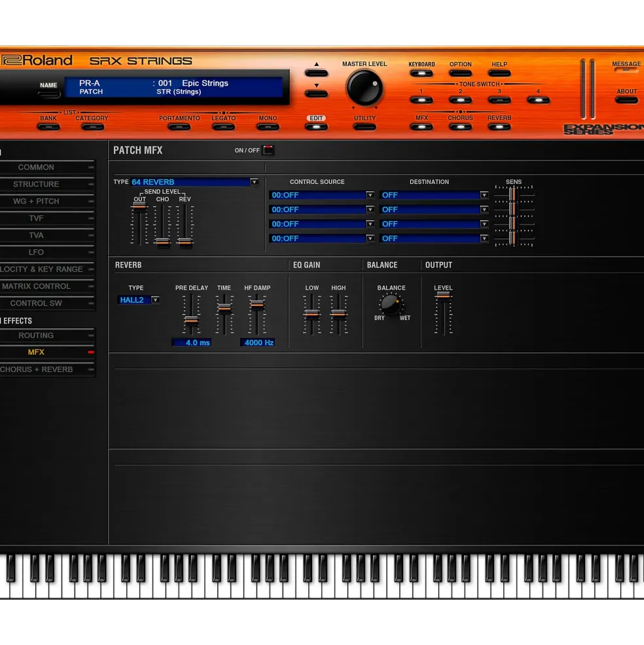The height and width of the screenshot is (645, 644).
Task: Click the Epic Strings patch display
Action: click(174, 87)
